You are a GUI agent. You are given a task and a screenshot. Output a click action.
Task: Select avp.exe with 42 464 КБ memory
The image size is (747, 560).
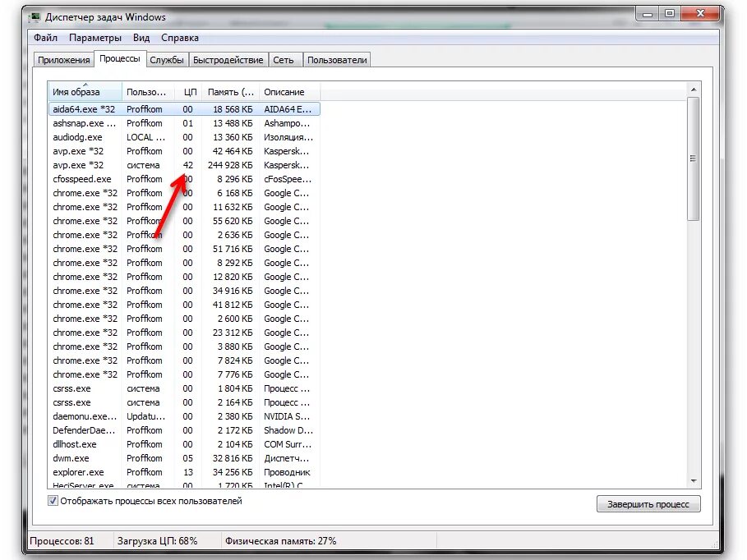click(184, 151)
